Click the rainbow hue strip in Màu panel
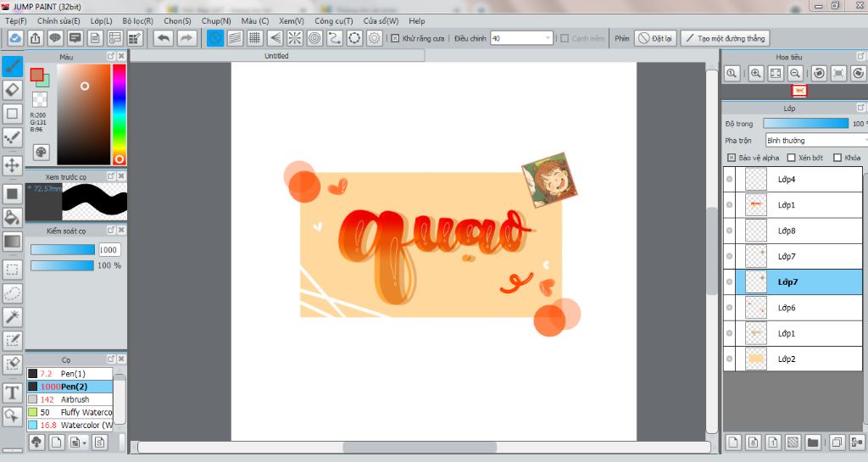868x462 pixels. (119, 114)
